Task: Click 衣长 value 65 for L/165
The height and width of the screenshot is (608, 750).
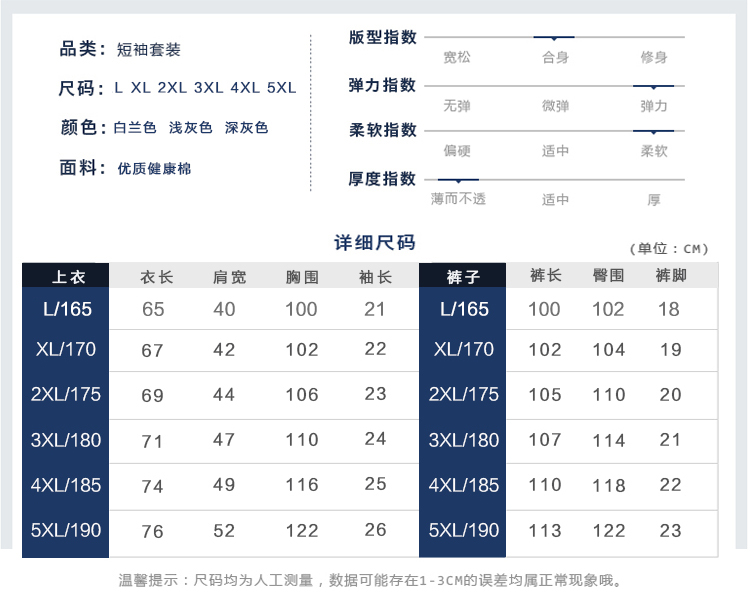Action: click(153, 310)
